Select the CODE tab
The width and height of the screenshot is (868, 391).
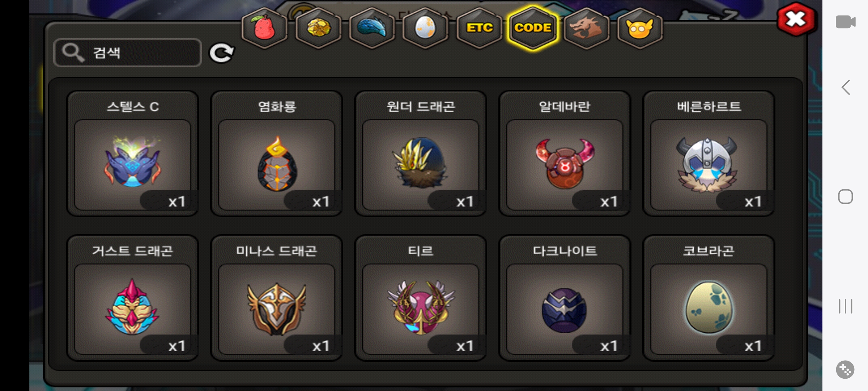tap(533, 28)
